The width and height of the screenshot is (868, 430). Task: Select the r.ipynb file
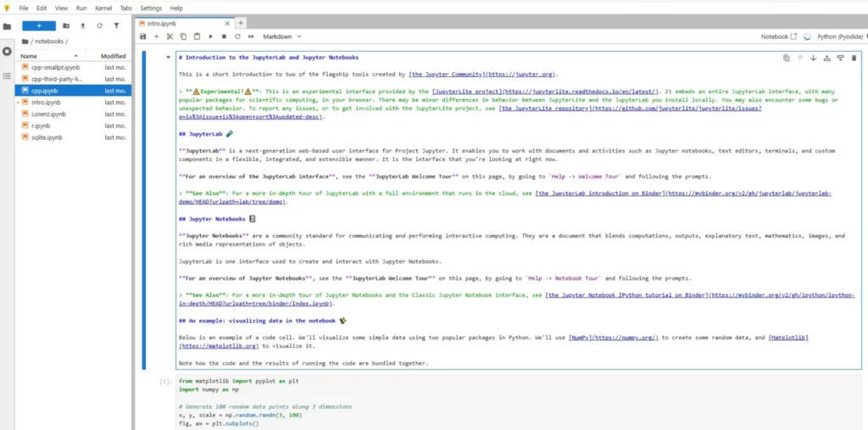point(73,126)
